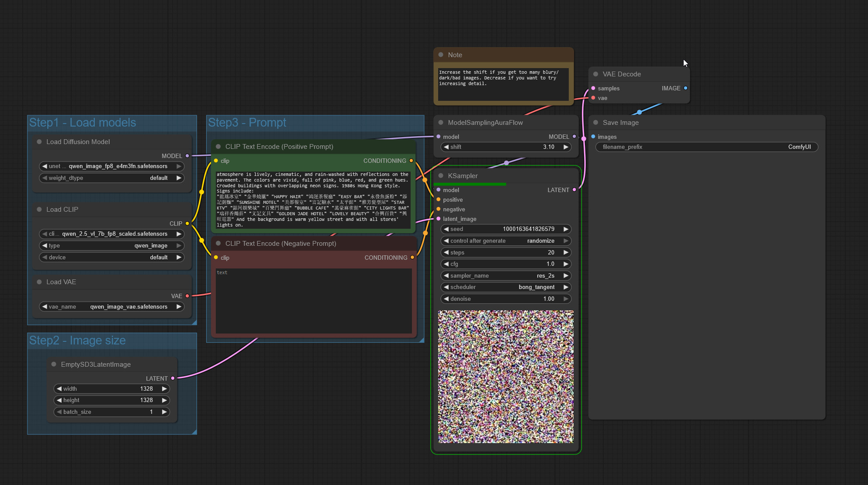Increase height with right arrow
The image size is (868, 485).
coord(164,400)
